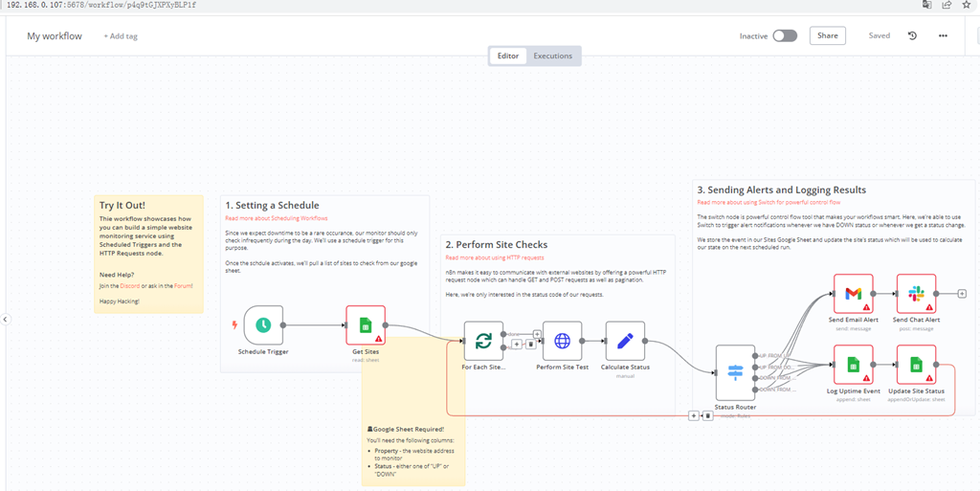Add node on loop connection to Perform Site Test
This screenshot has width=980, height=491.
[516, 344]
